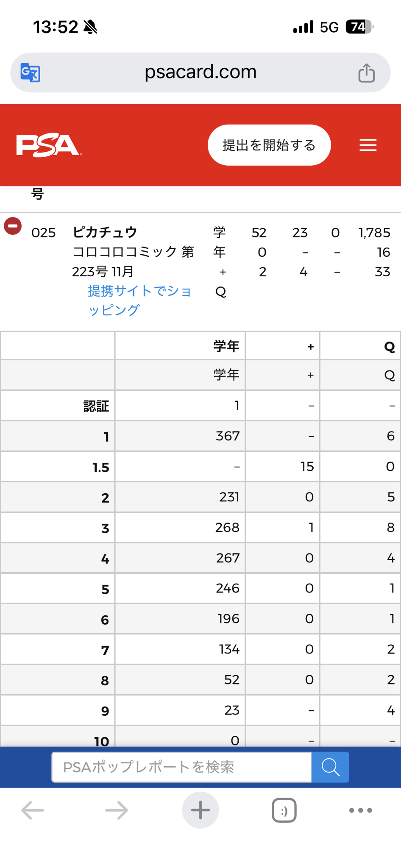The width and height of the screenshot is (401, 868).
Task: Show open tabs switcher
Action: coord(284,810)
